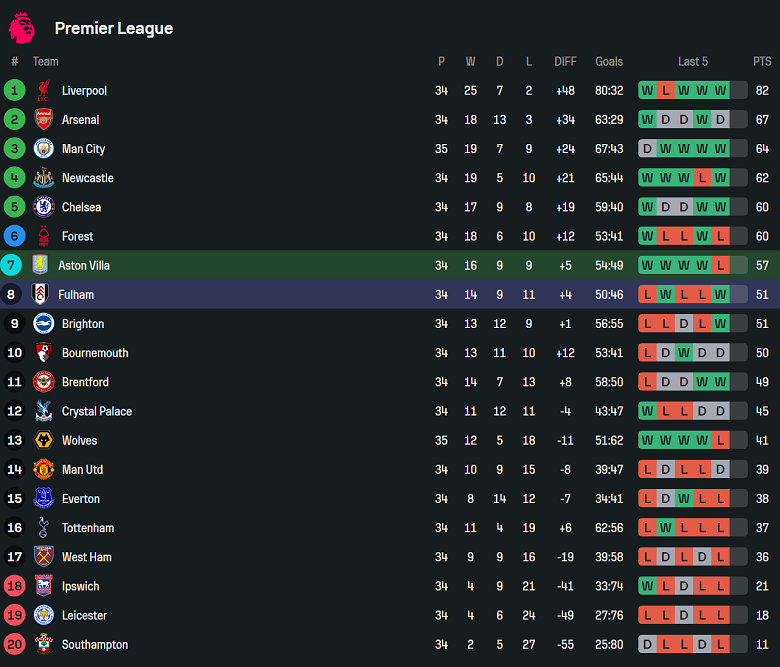
Task: Click the Premier League lion logo
Action: 22,28
